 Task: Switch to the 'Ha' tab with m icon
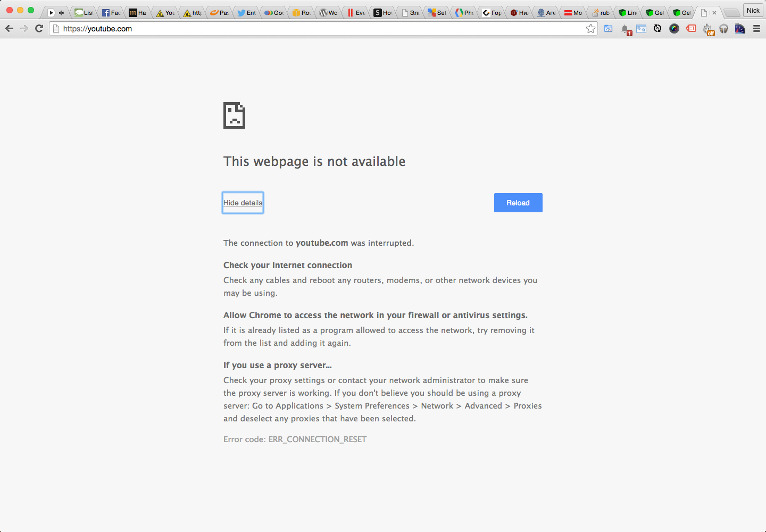pos(138,13)
